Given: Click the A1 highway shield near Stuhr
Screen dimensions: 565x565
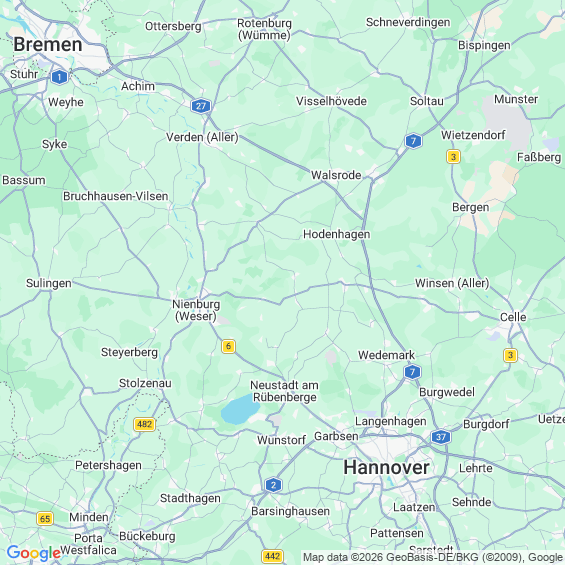Looking at the screenshot, I should pyautogui.click(x=59, y=77).
